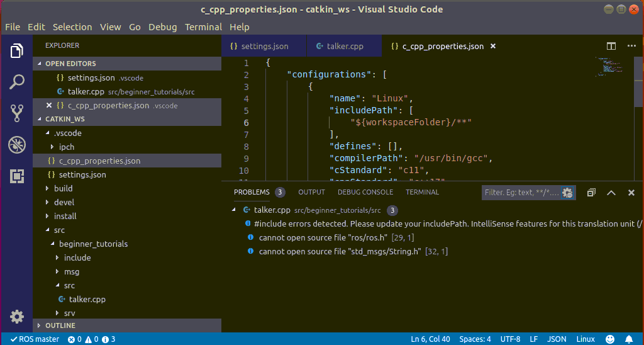Expand the ipch folder
Image resolution: width=644 pixels, height=345 pixels.
(52, 147)
